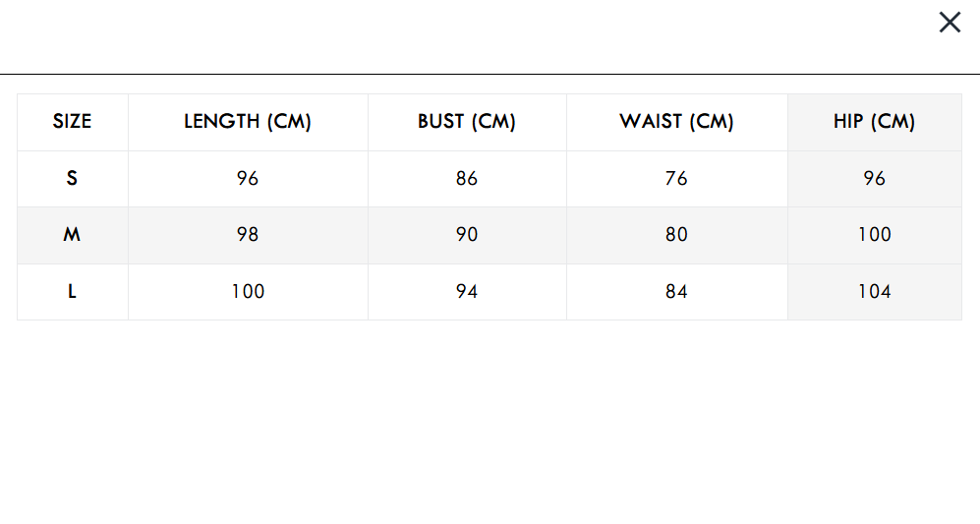
Task: Click the size M length value 98
Action: (248, 235)
